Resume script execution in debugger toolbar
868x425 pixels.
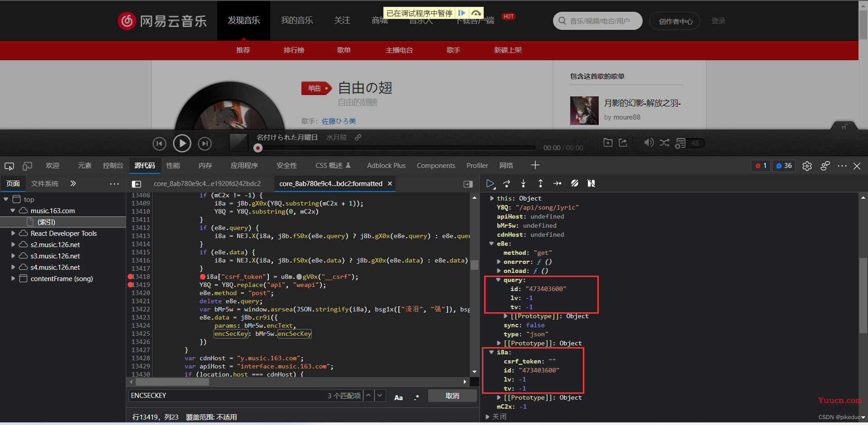(x=490, y=183)
